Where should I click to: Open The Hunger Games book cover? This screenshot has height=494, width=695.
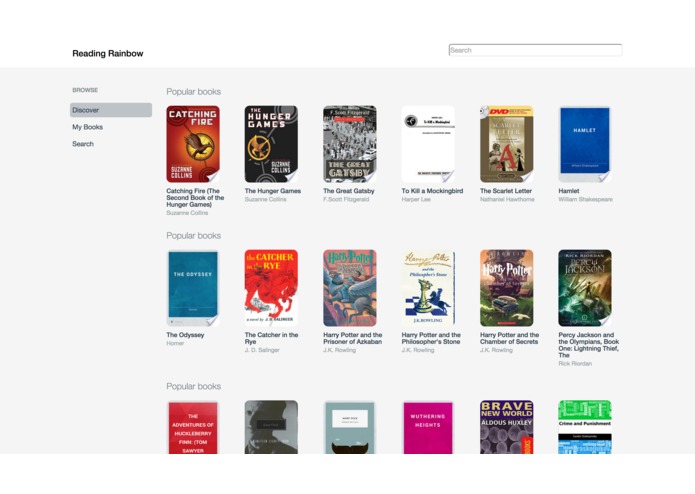point(271,144)
